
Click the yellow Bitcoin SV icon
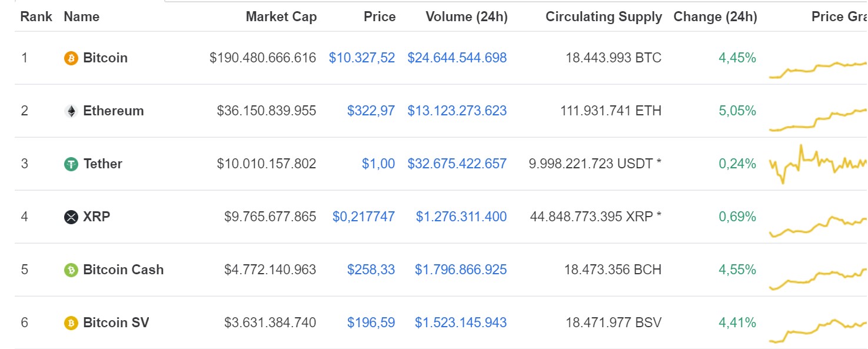click(x=71, y=323)
